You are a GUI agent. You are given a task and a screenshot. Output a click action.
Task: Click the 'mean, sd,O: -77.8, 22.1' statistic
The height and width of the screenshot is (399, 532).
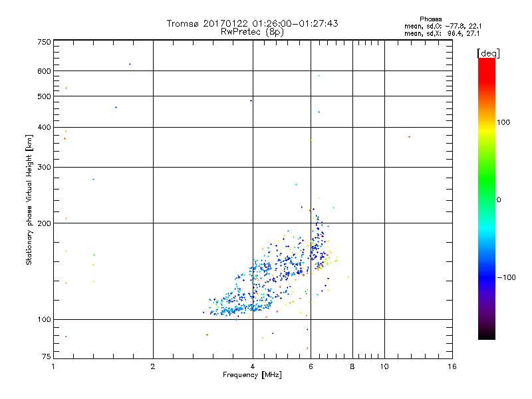point(443,26)
